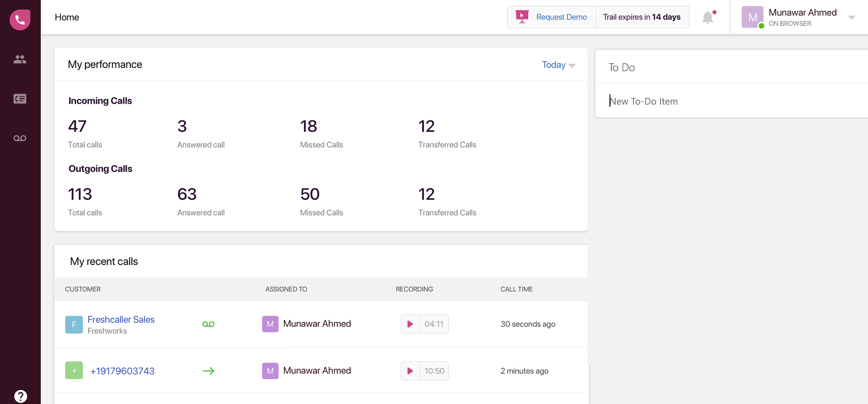Open the contacts people icon in sidebar
This screenshot has height=404, width=868.
coord(20,59)
